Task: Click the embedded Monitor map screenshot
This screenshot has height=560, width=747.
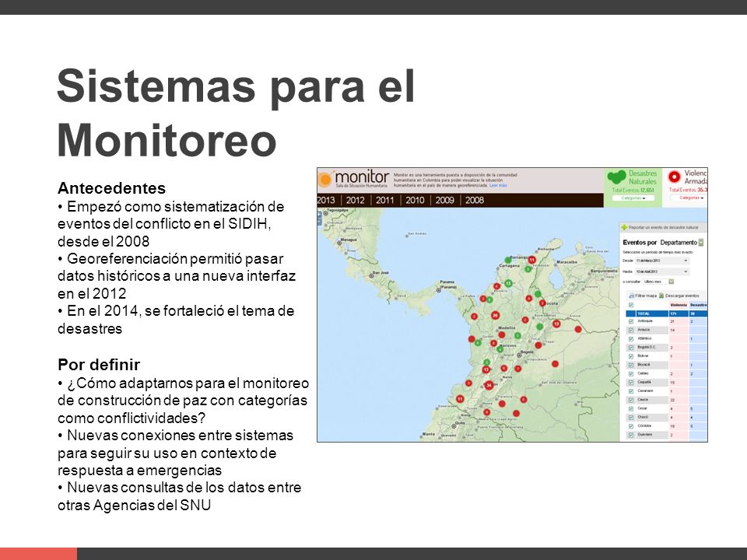Action: [512, 304]
